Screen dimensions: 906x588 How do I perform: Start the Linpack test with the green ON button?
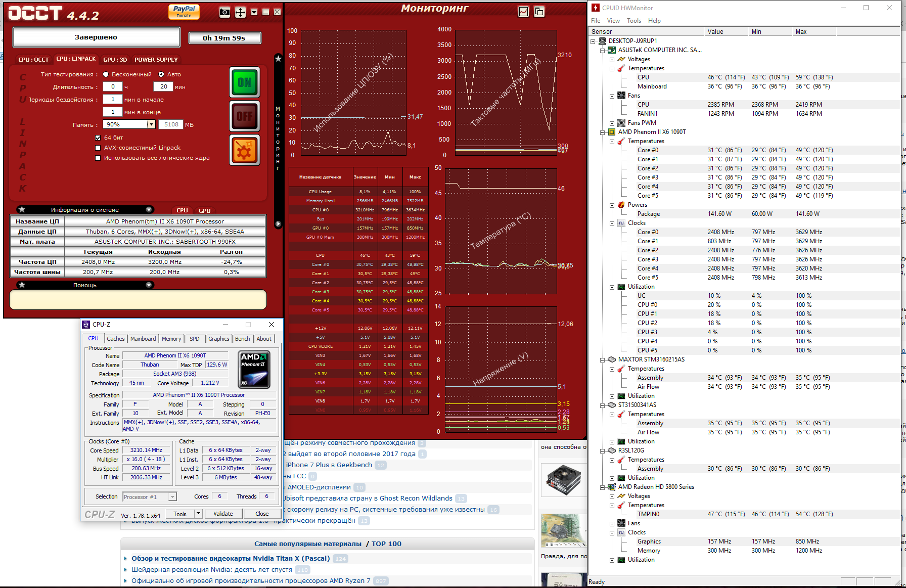click(245, 82)
